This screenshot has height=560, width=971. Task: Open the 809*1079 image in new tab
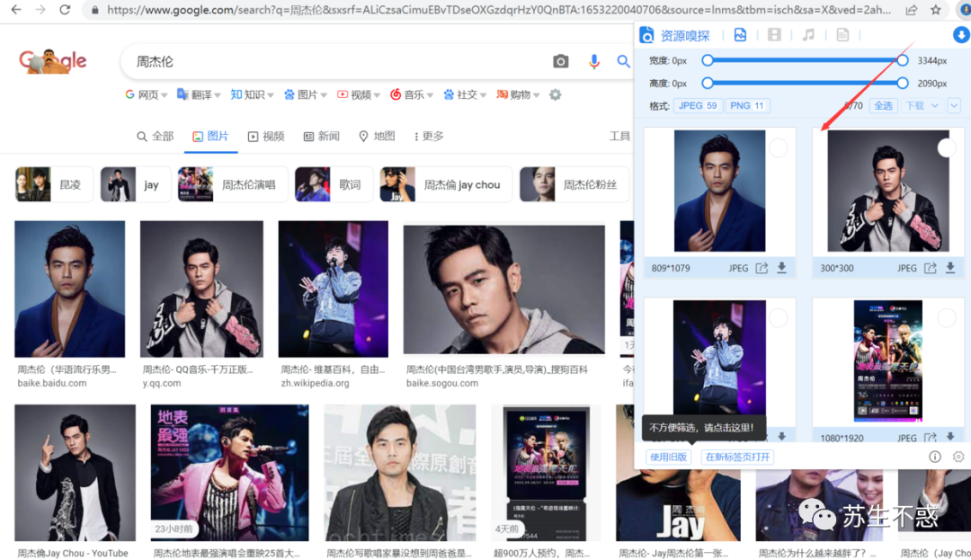click(x=762, y=268)
